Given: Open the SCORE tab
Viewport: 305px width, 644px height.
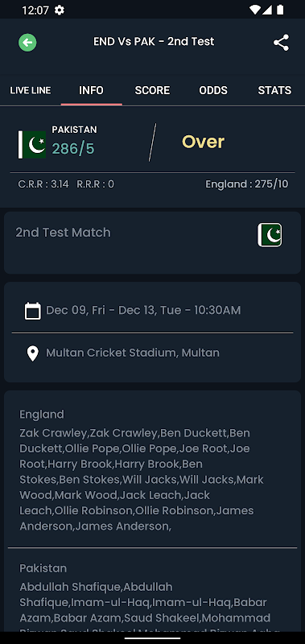Looking at the screenshot, I should click(152, 90).
